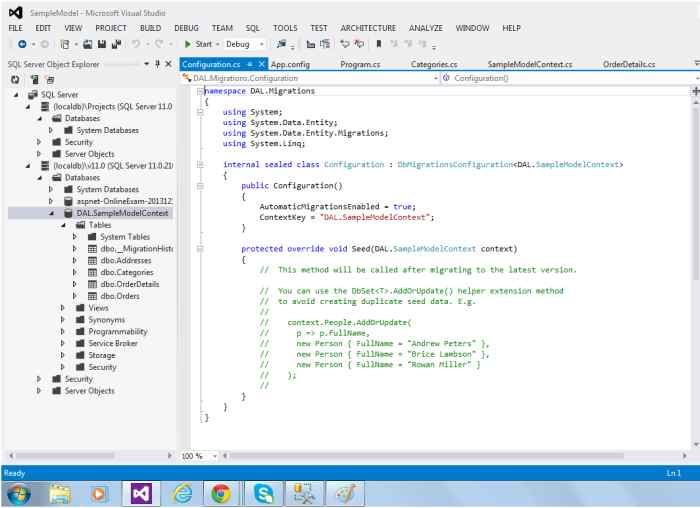700x508 pixels.
Task: Open Internet Explorer from the taskbar
Action: point(183,492)
